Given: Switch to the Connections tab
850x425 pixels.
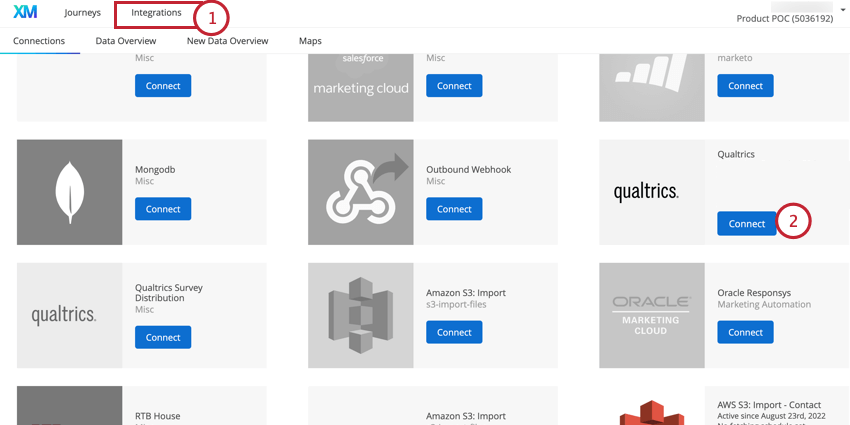Looking at the screenshot, I should [x=39, y=41].
